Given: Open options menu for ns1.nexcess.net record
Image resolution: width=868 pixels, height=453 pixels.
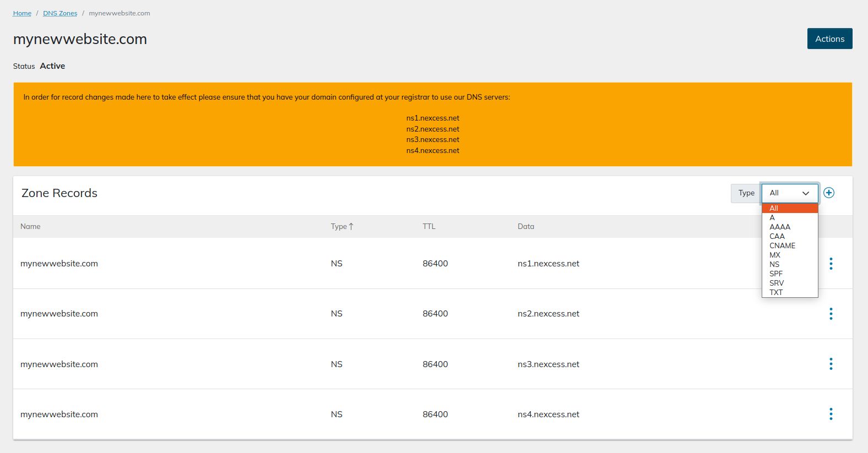Looking at the screenshot, I should pos(831,264).
